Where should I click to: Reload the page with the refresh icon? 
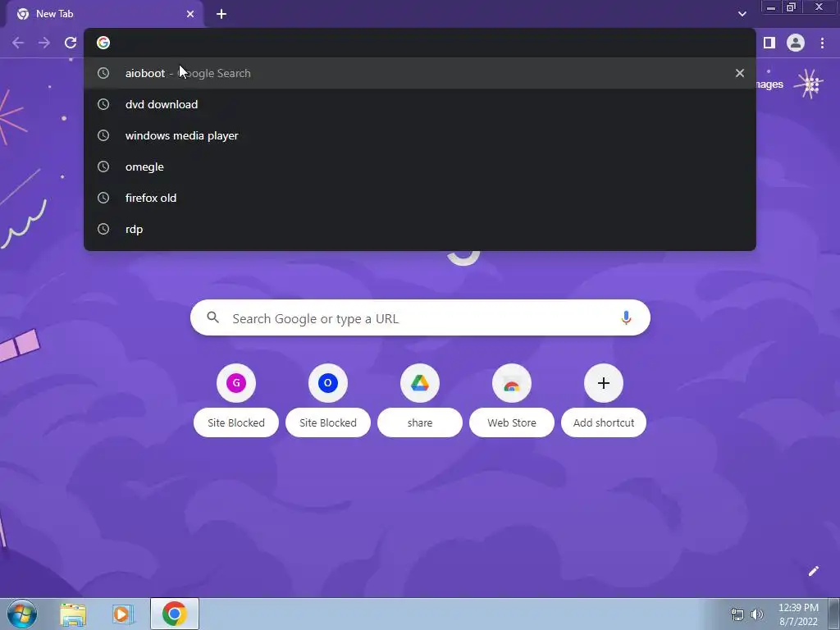point(71,43)
